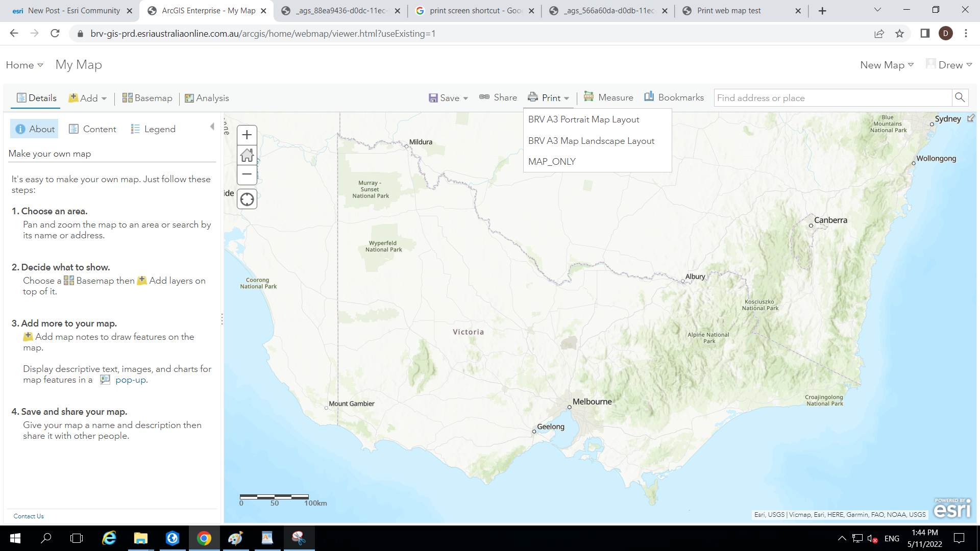Click the default extent home icon
Viewport: 980px width, 551px height.
[247, 155]
